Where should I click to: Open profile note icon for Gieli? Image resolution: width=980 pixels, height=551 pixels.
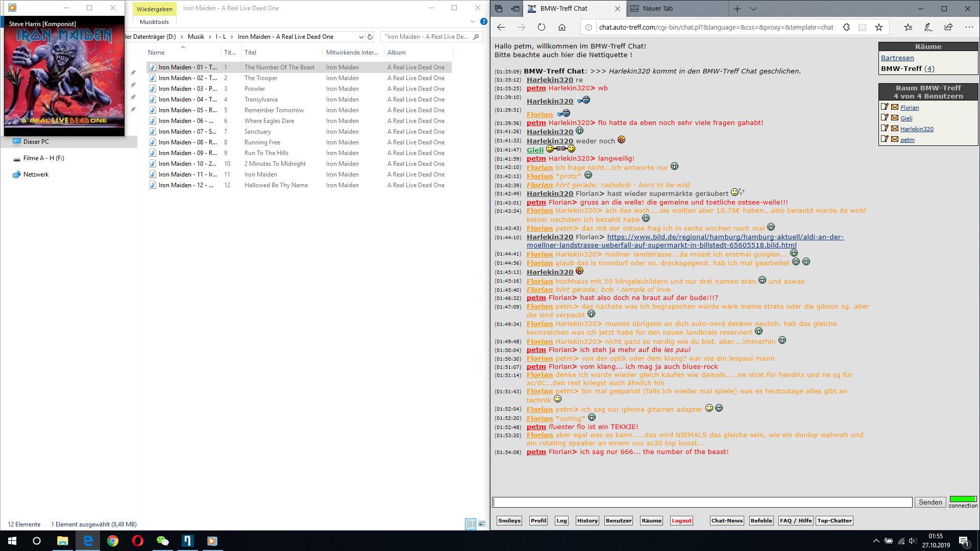pyautogui.click(x=885, y=117)
